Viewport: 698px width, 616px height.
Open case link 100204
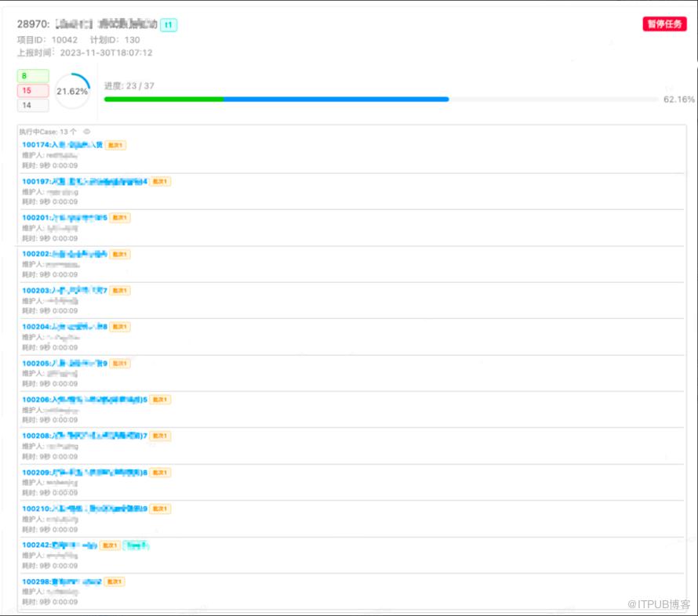64,327
